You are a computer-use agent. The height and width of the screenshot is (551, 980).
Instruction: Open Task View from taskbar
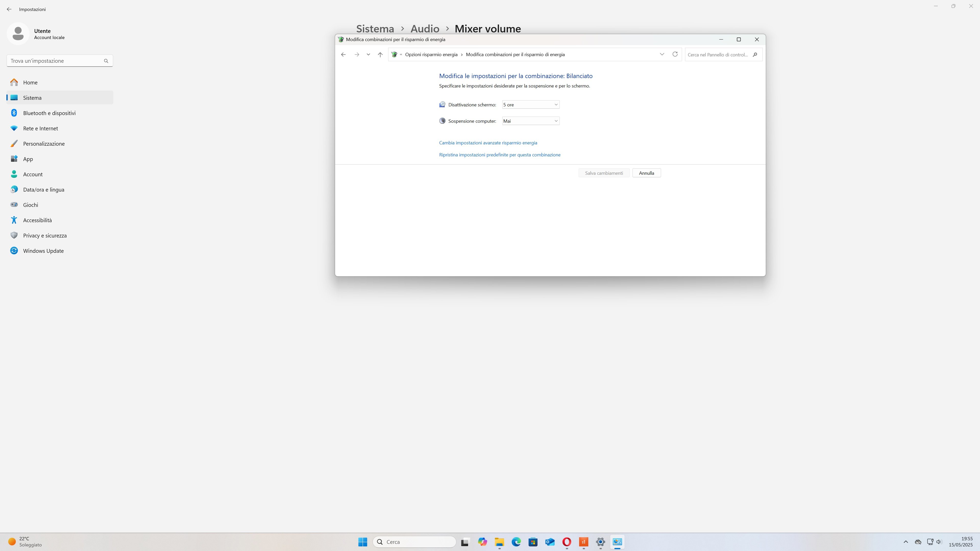tap(465, 542)
